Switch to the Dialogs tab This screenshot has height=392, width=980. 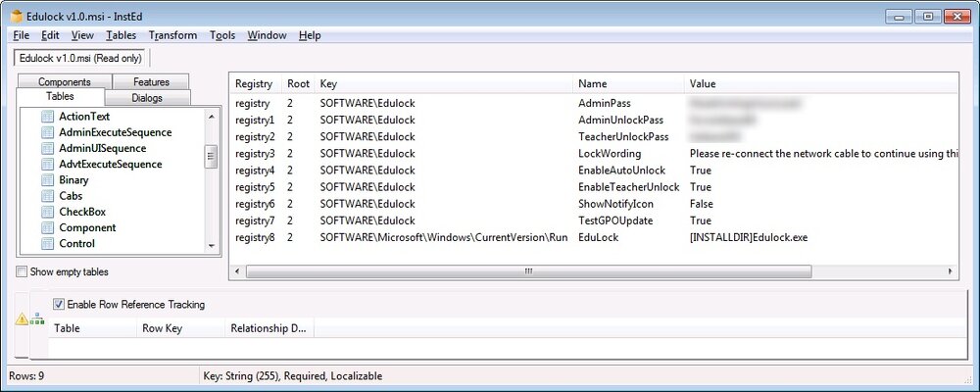pyautogui.click(x=148, y=98)
